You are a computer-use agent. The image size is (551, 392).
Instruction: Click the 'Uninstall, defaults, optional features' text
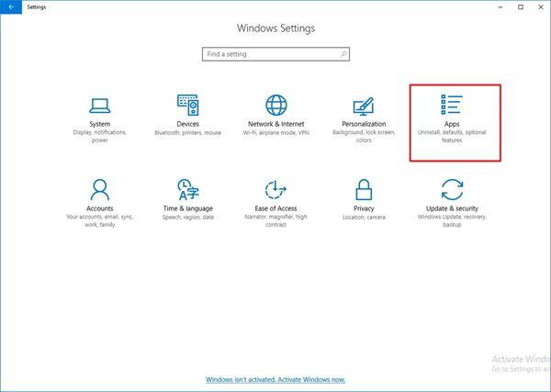click(x=452, y=137)
